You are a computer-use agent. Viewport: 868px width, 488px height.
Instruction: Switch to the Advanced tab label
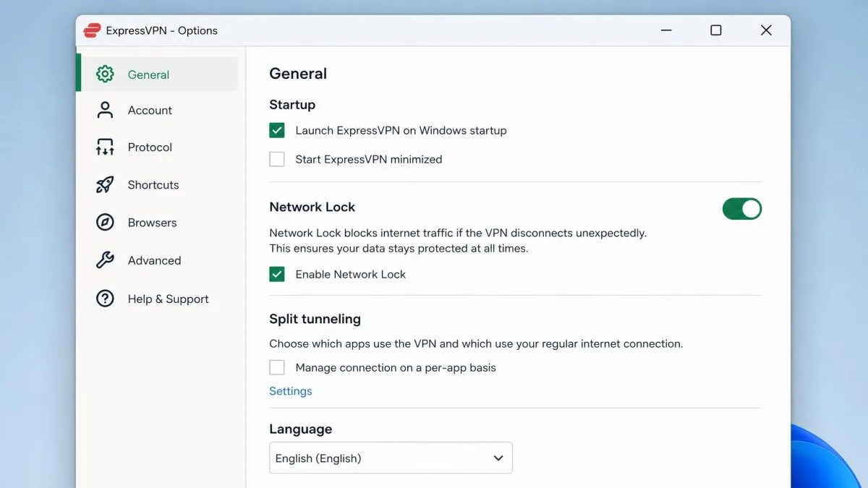[x=154, y=260]
